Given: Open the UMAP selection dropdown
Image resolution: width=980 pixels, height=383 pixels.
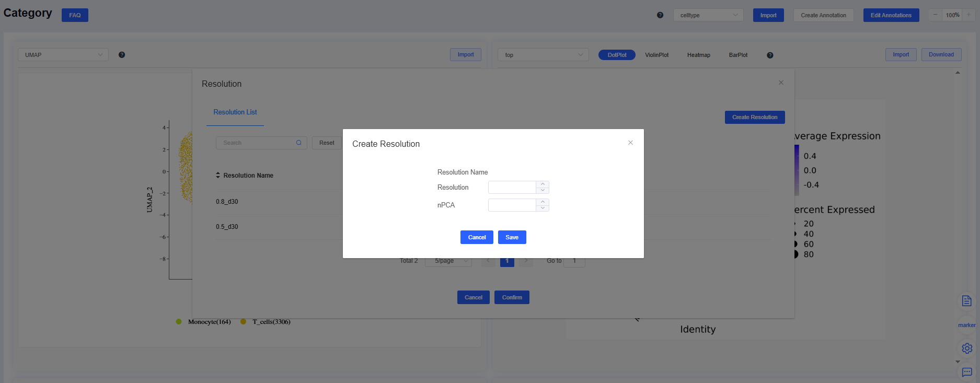Looking at the screenshot, I should (63, 55).
